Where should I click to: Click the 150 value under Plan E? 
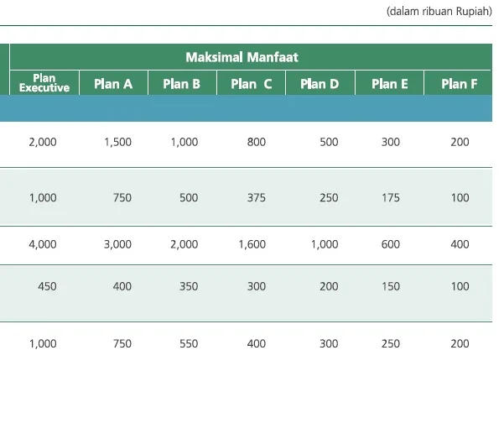tap(391, 286)
